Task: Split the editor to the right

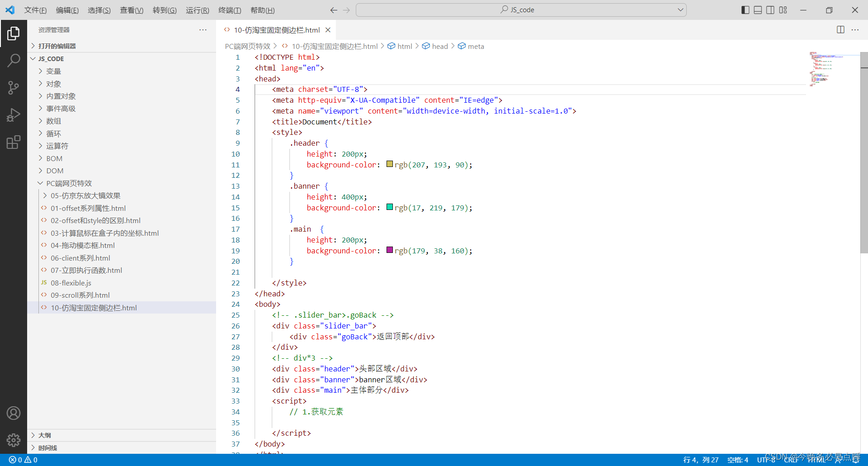Action: [x=840, y=30]
